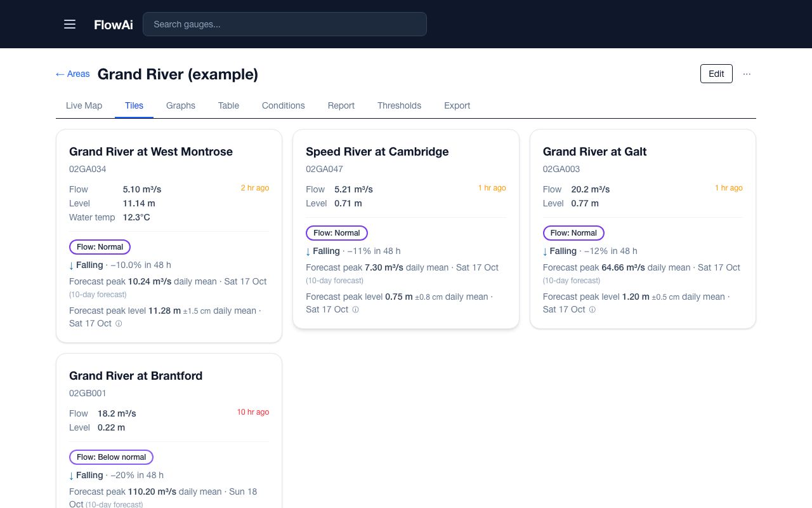Open the Graphs tab
812x508 pixels.
pos(181,105)
